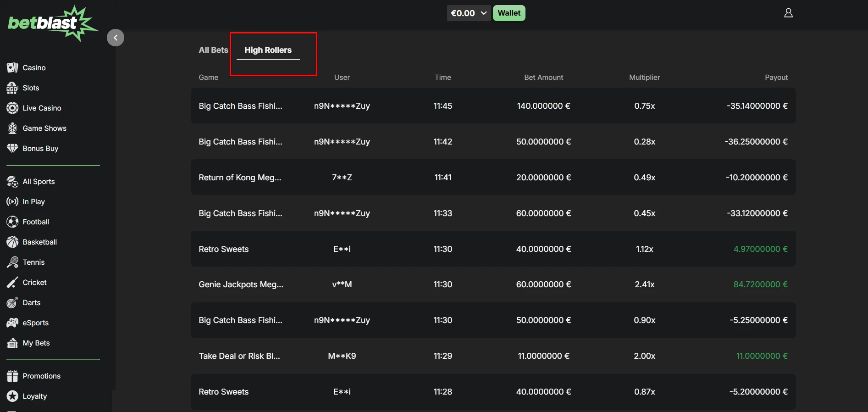Select the Big Catch Bass Fishing bet at 11:45
Screen dimensions: 868x412
pos(493,106)
